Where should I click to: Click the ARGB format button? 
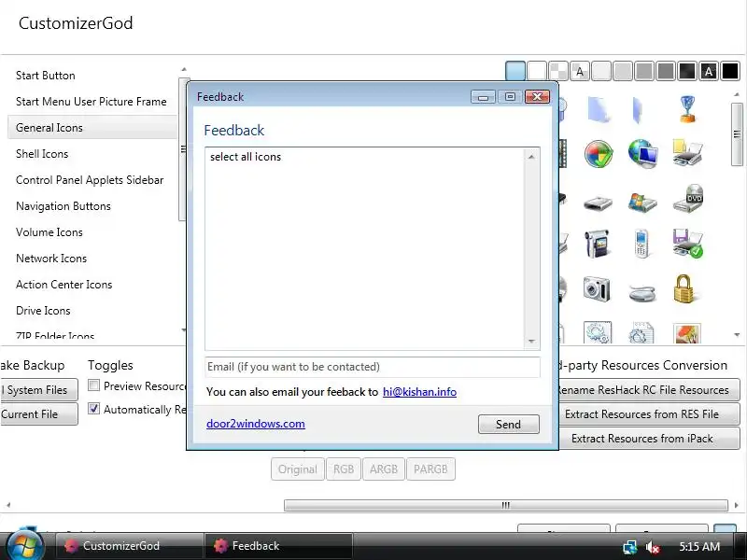tap(384, 469)
